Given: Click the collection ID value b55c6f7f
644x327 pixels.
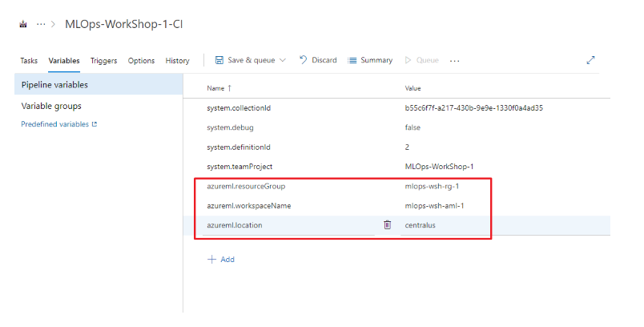Looking at the screenshot, I should point(474,108).
